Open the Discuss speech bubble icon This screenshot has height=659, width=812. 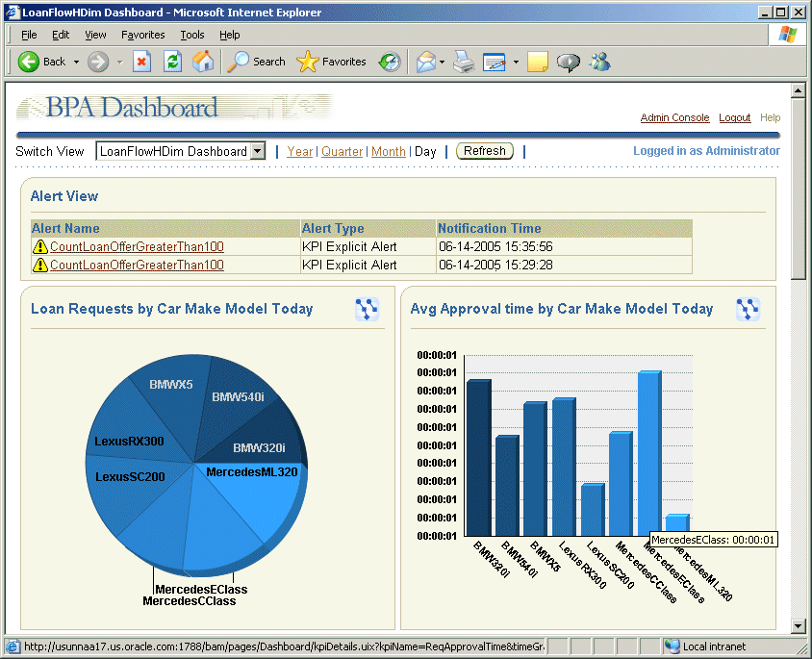pos(568,63)
